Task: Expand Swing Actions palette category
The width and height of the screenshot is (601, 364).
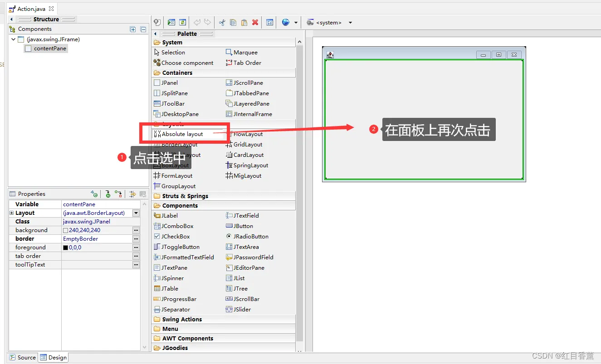Action: [224, 320]
